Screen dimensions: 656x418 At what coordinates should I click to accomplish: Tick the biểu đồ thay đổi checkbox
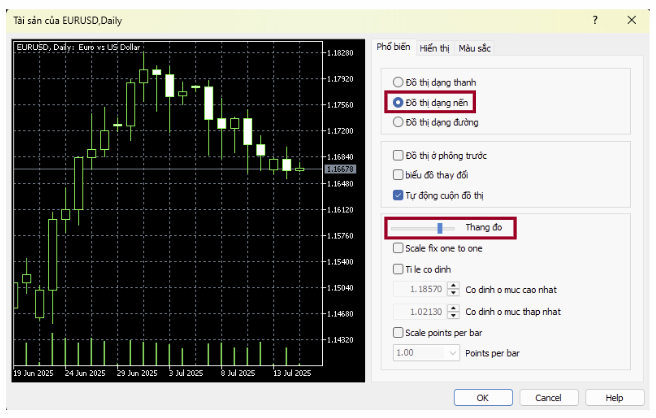pyautogui.click(x=398, y=174)
